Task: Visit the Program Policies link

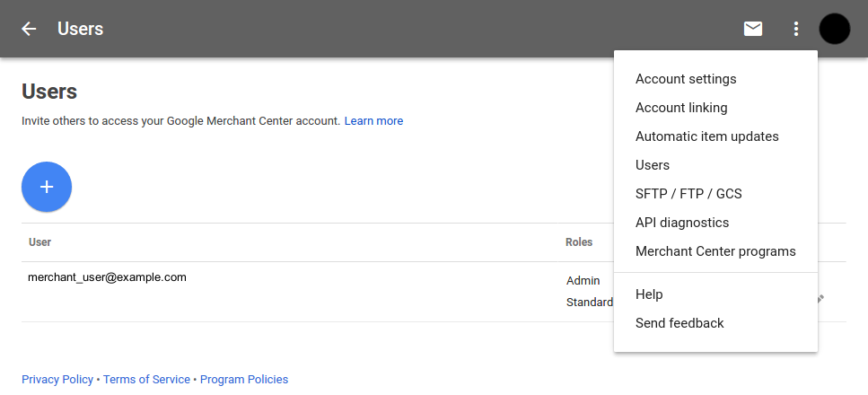Action: (244, 380)
